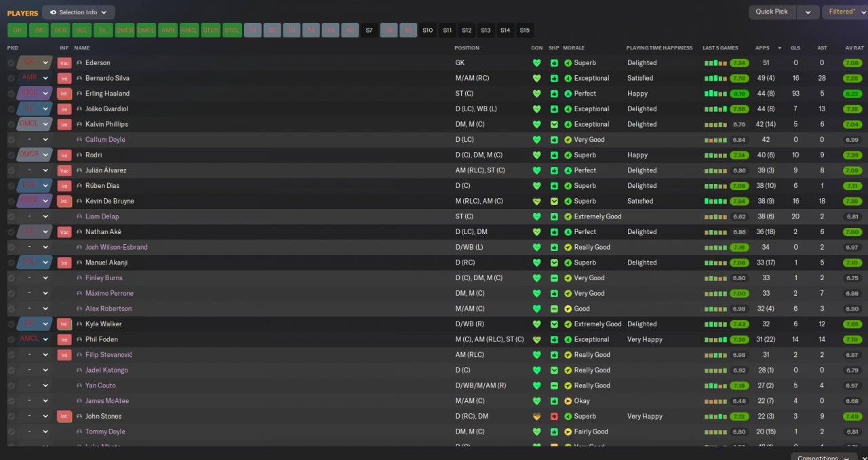Select the STCL position slot

pos(233,31)
